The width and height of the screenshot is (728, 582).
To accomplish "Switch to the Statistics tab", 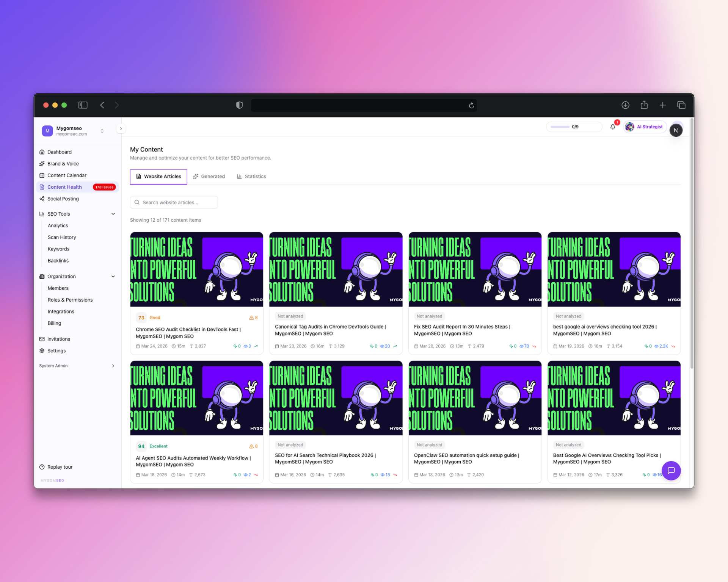I will coord(251,177).
